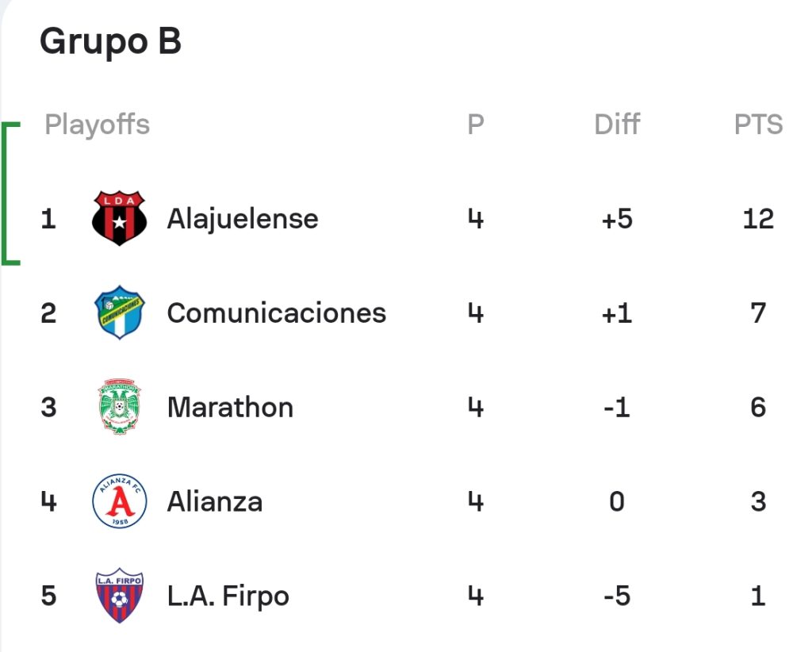Open the Comunicaciones team link
Image resolution: width=812 pixels, height=652 pixels.
coord(277,313)
